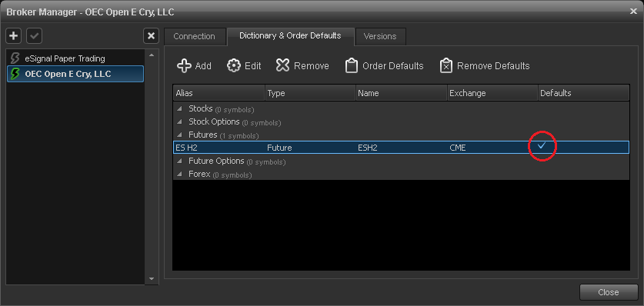
Task: Click the green OEC Open E Cry status icon
Action: (15, 75)
